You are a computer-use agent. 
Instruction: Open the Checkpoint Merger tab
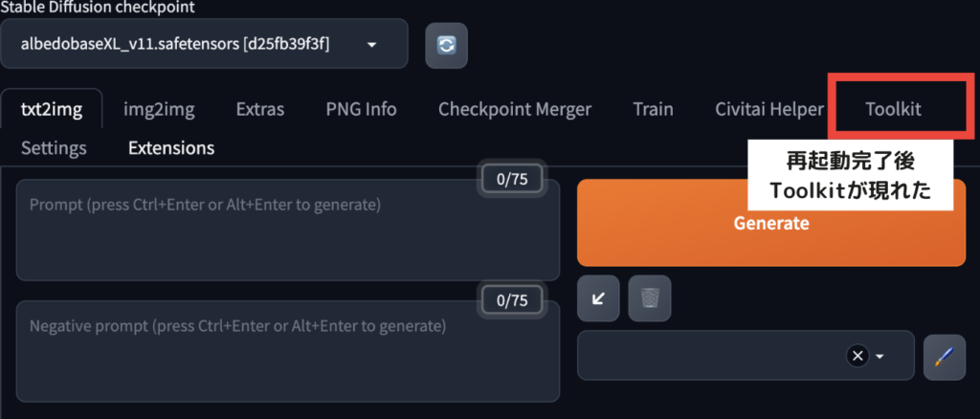[514, 109]
